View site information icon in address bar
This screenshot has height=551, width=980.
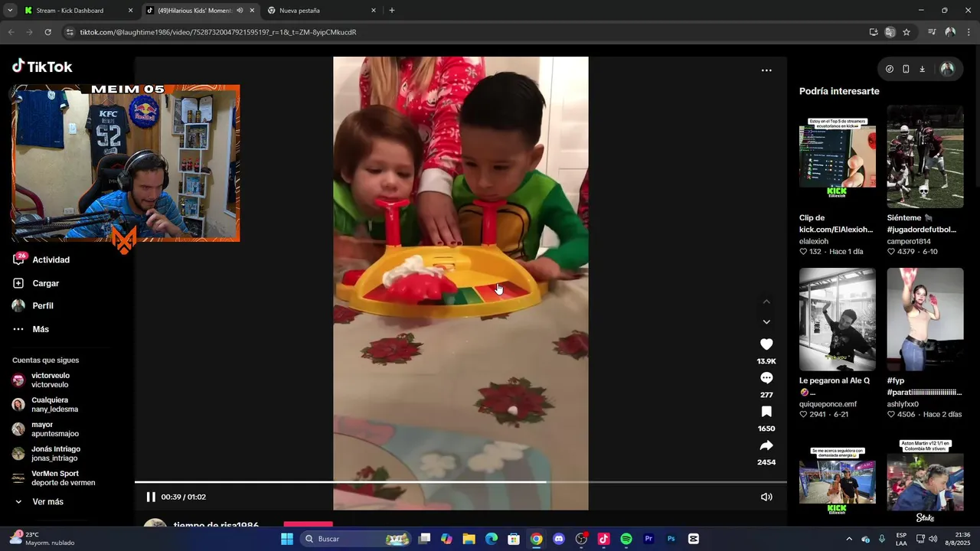click(x=70, y=32)
